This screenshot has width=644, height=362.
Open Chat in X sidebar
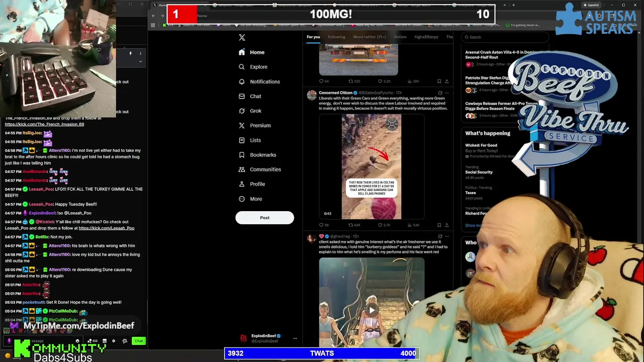pyautogui.click(x=250, y=96)
